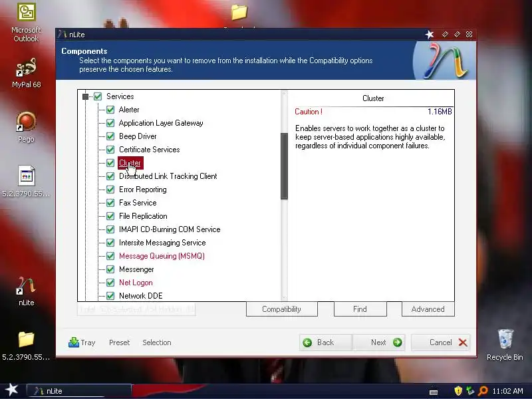The height and width of the screenshot is (399, 532).
Task: Click the 'Caution !' text in Cluster panel
Action: [309, 112]
